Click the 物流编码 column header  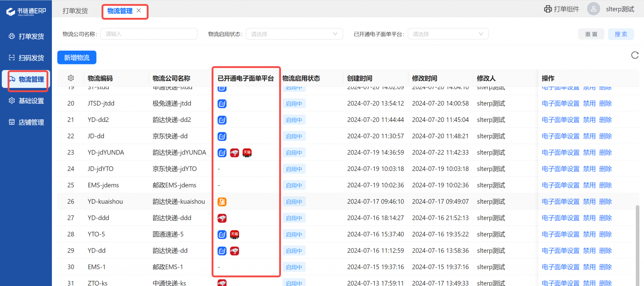coord(100,78)
